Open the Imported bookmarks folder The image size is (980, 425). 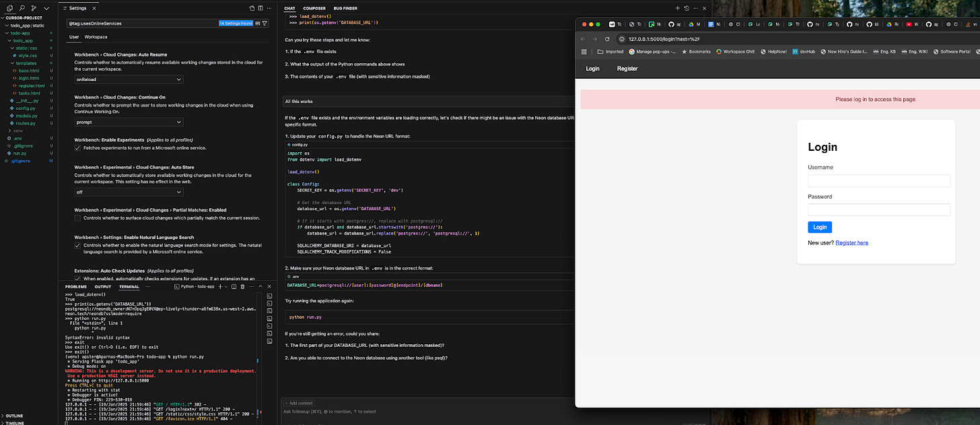[610, 51]
